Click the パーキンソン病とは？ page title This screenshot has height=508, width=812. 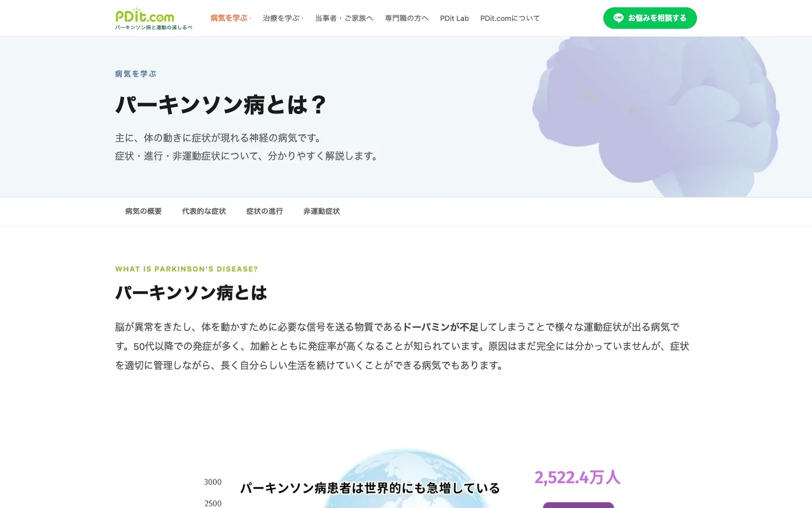(220, 105)
